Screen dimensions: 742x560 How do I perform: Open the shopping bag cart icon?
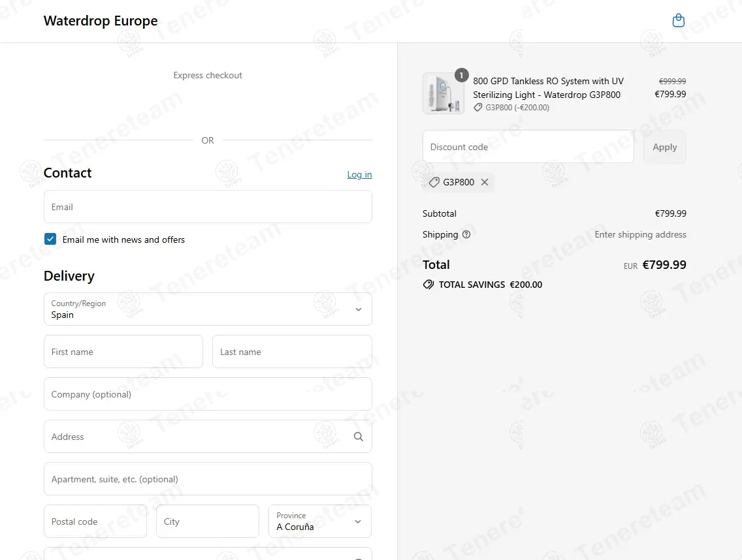[679, 21]
